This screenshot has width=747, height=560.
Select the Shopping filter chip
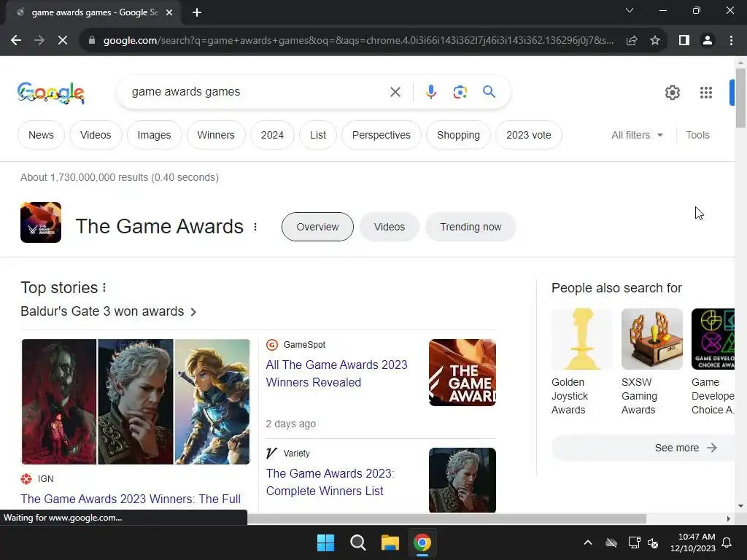pos(458,135)
